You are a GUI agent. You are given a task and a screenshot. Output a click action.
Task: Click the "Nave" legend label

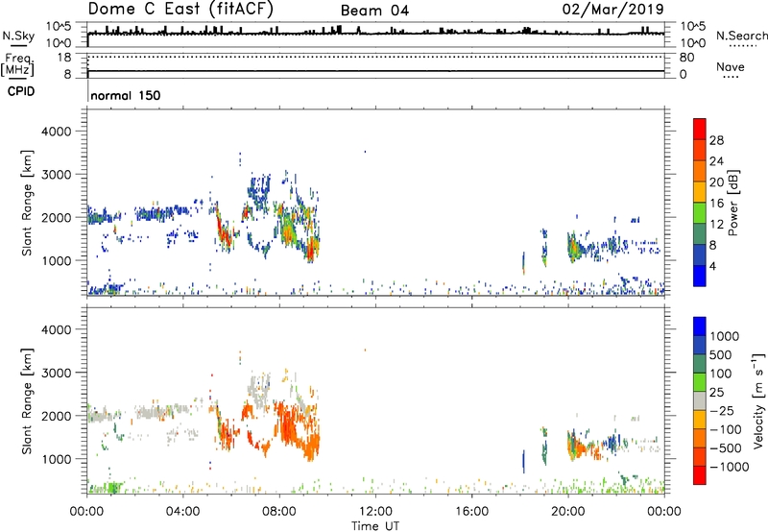pos(731,66)
